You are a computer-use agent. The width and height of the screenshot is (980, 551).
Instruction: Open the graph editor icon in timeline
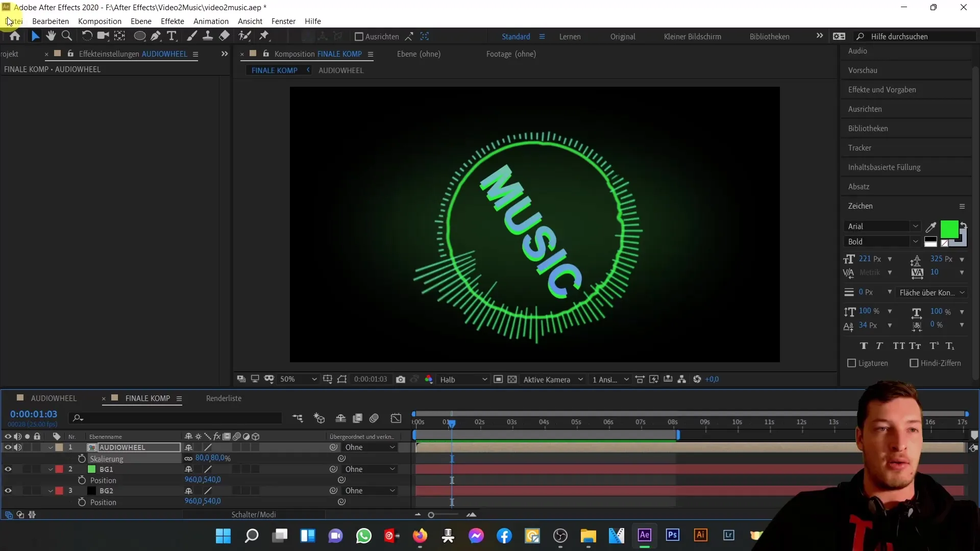click(396, 418)
